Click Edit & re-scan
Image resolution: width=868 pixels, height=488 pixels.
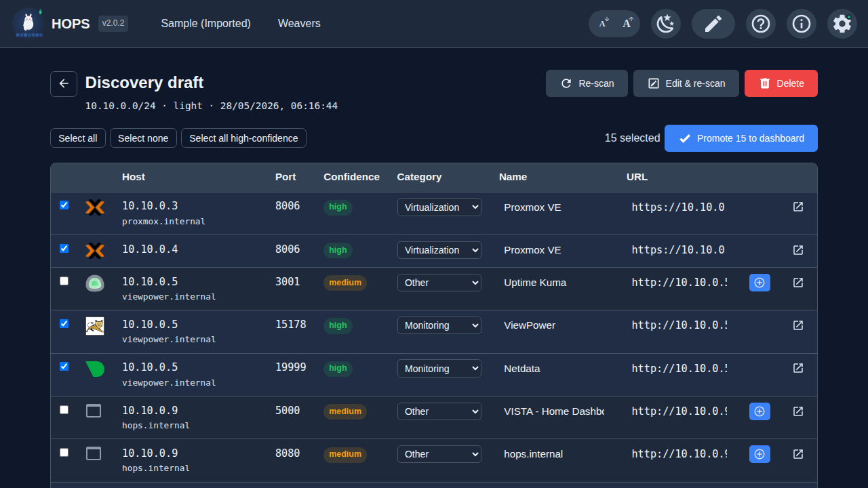pyautogui.click(x=686, y=83)
